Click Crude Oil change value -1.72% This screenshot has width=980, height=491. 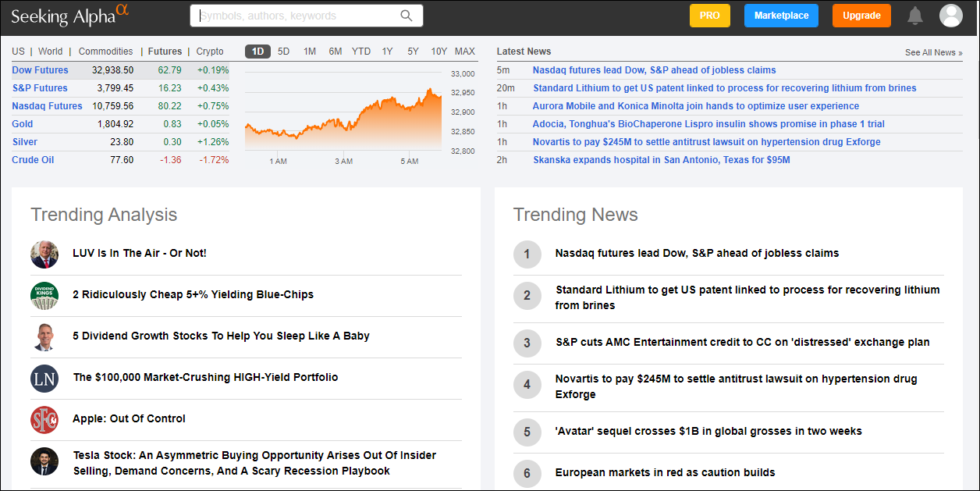[214, 160]
